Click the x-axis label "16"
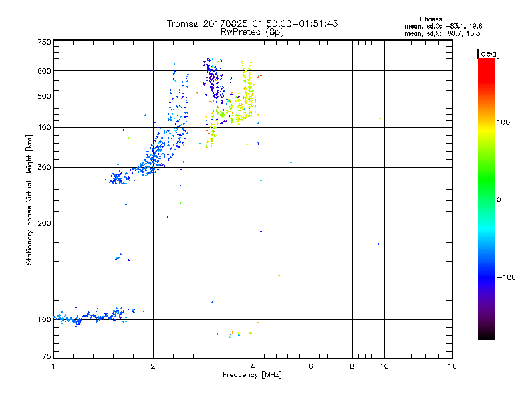532x399 pixels. point(452,366)
